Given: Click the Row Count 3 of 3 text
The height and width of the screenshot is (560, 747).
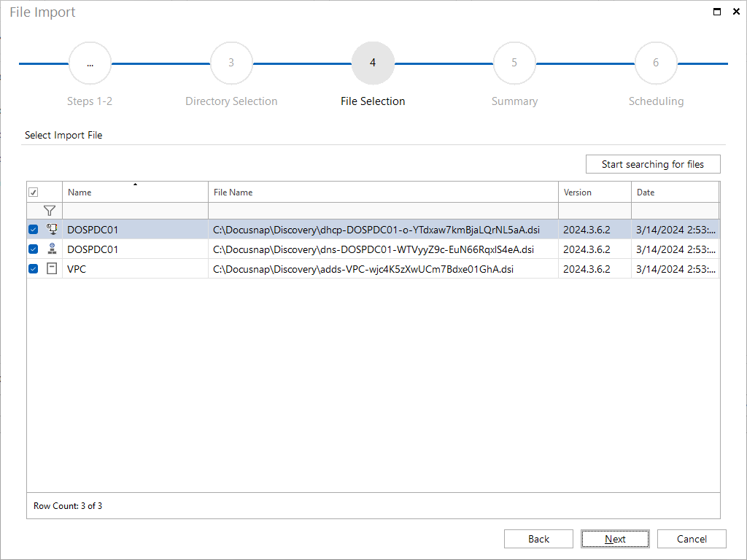Looking at the screenshot, I should pyautogui.click(x=68, y=506).
